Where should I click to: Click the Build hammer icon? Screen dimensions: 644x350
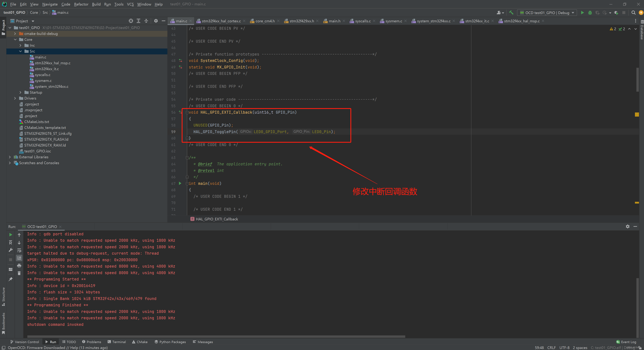[x=511, y=12]
